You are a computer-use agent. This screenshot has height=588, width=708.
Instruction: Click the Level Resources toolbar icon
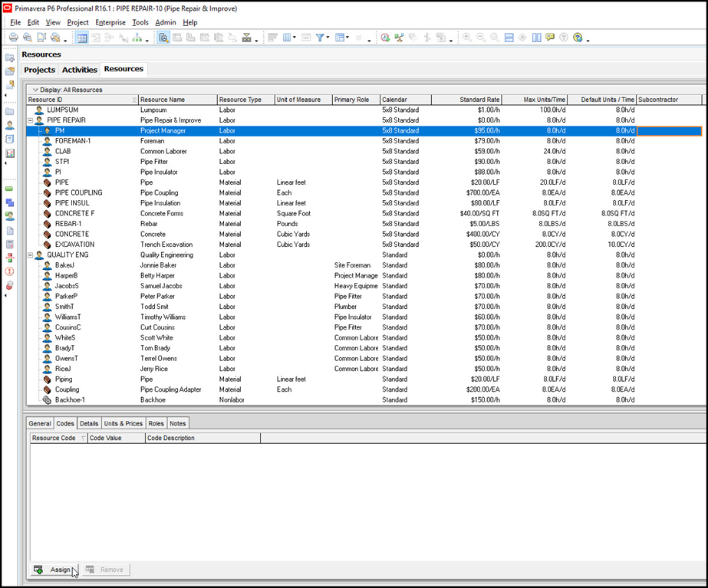coord(399,38)
